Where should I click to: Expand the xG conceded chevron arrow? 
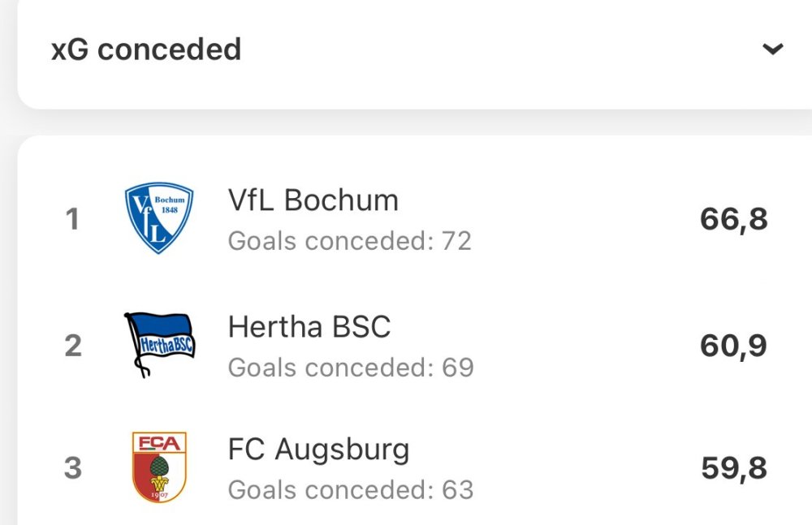point(773,49)
